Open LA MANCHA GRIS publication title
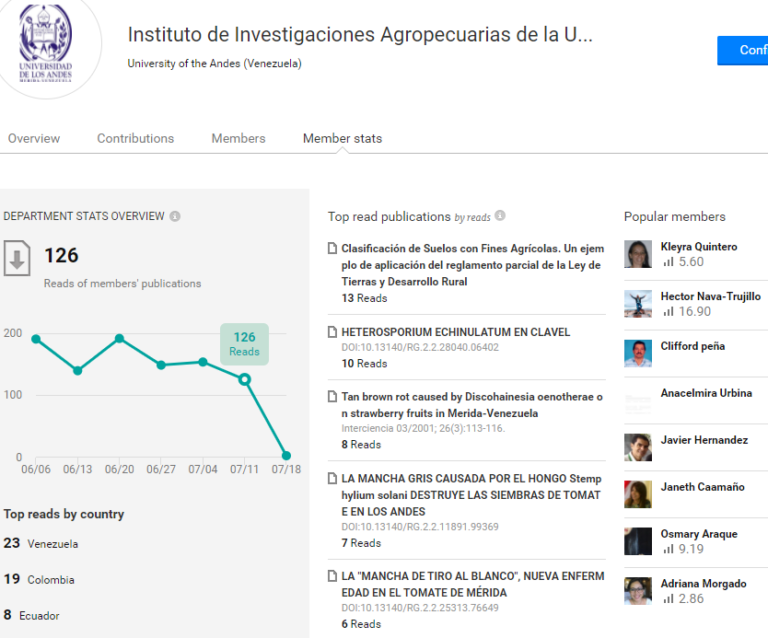768x638 pixels. (x=471, y=495)
